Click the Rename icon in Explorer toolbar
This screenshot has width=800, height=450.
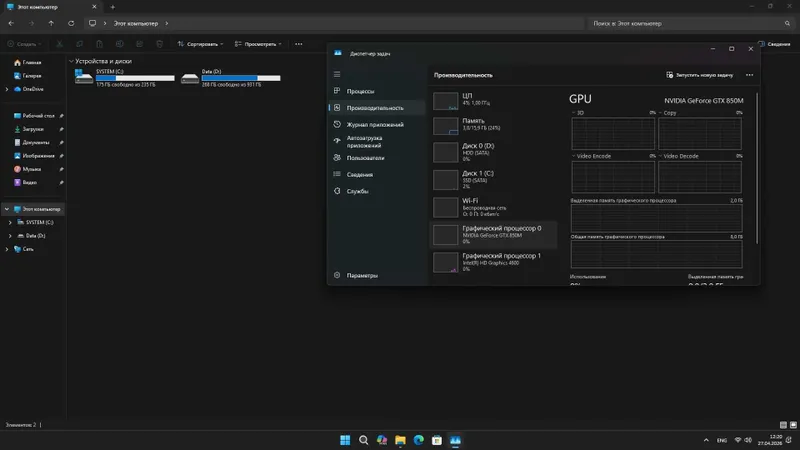(x=119, y=44)
